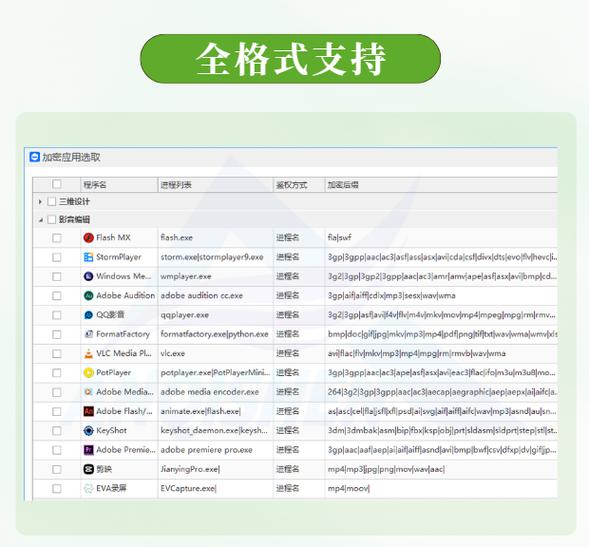
Task: Click the Adobe Premiere Pro icon
Action: (88, 450)
